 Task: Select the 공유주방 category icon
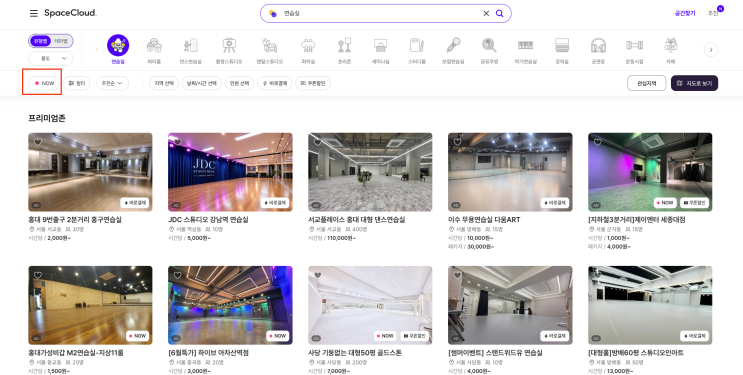489,46
